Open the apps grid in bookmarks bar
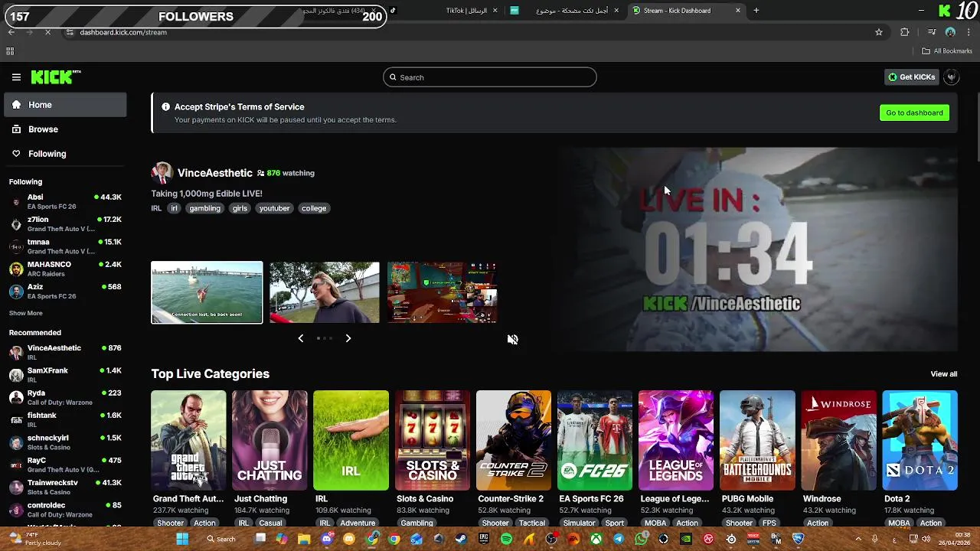This screenshot has width=980, height=551. (10, 51)
